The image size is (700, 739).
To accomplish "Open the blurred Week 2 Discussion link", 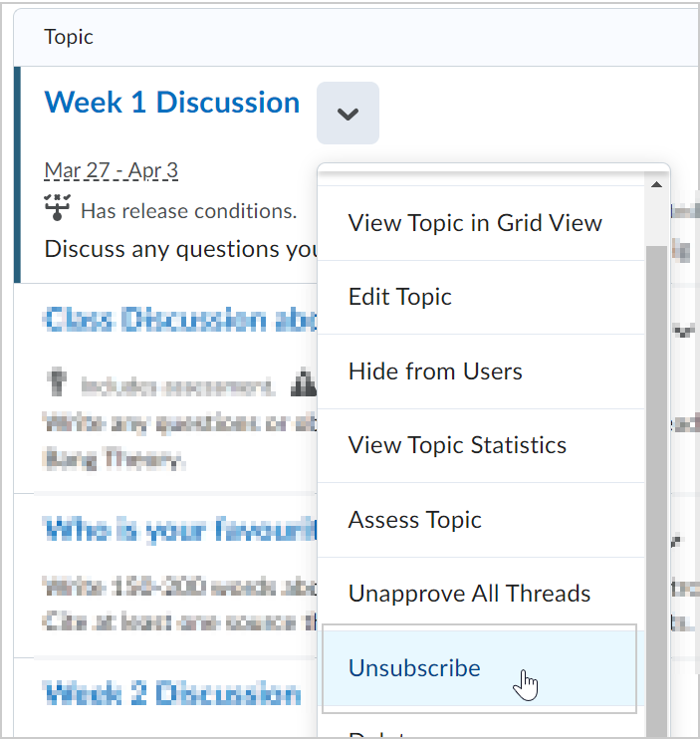I will coord(172,693).
